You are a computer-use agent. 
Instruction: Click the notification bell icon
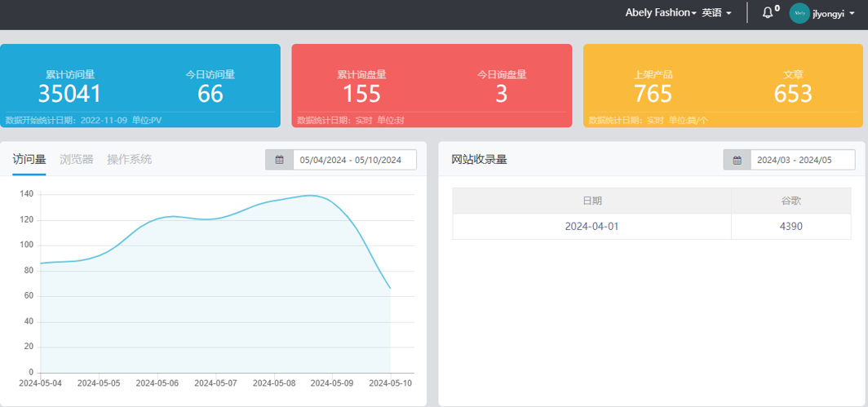coord(768,13)
